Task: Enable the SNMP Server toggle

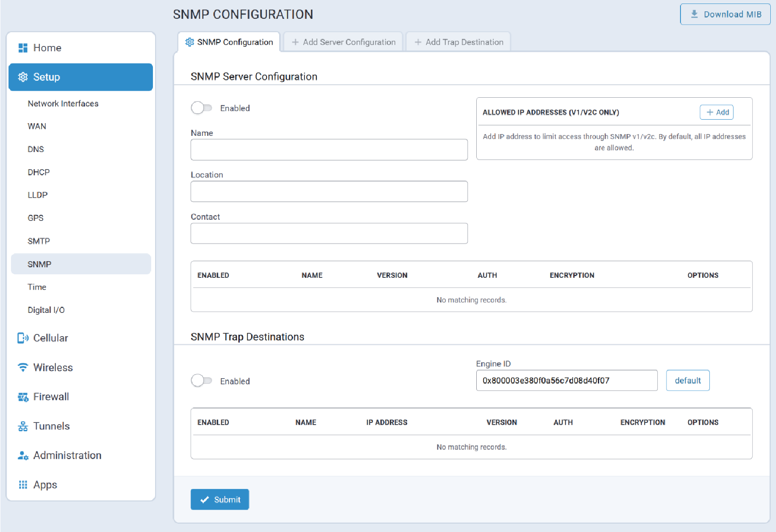Action: [202, 108]
